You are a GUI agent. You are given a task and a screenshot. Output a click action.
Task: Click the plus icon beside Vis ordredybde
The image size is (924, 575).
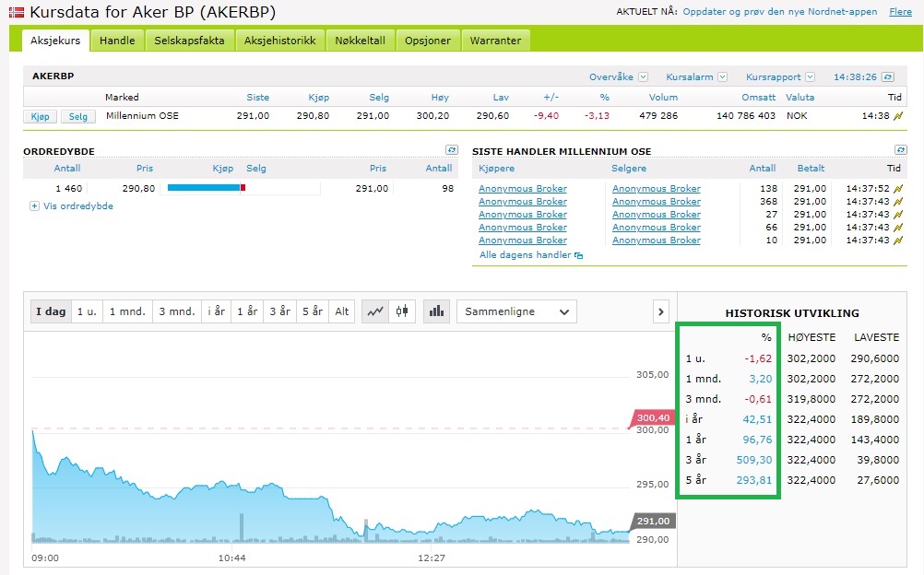pos(34,206)
